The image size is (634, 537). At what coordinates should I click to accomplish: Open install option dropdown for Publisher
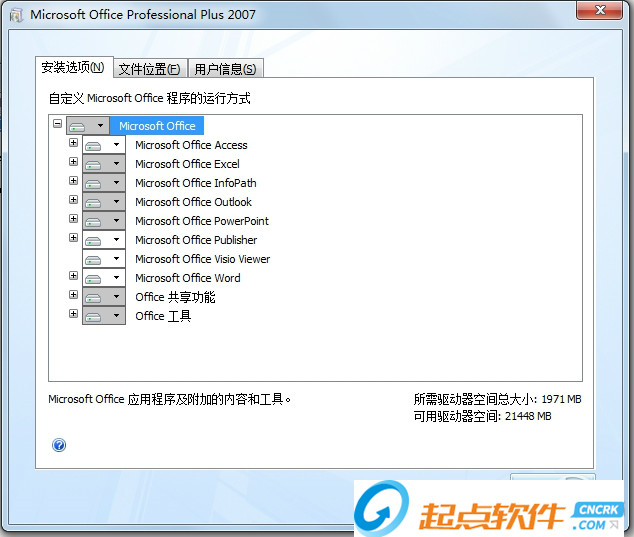[104, 240]
